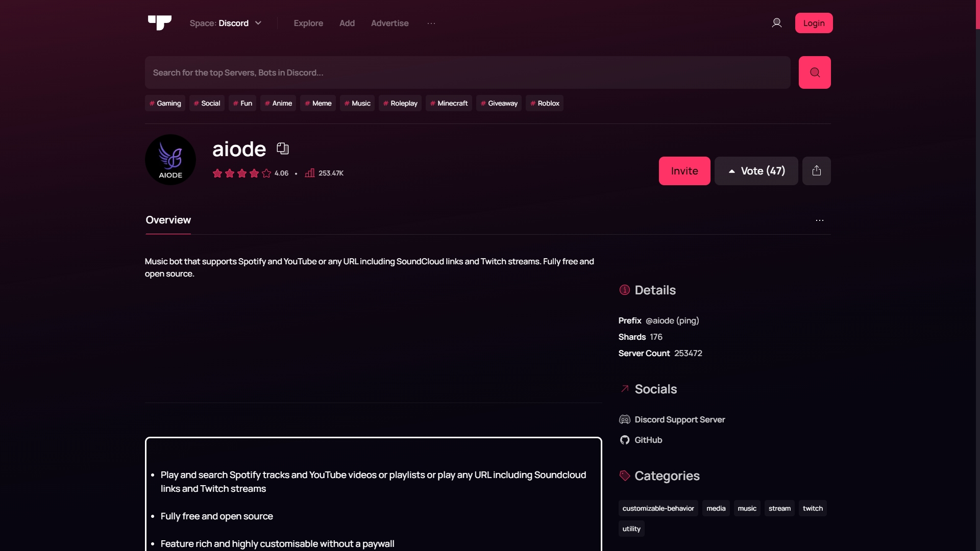Copy the aiode bot name icon
The image size is (980, 551).
point(283,148)
